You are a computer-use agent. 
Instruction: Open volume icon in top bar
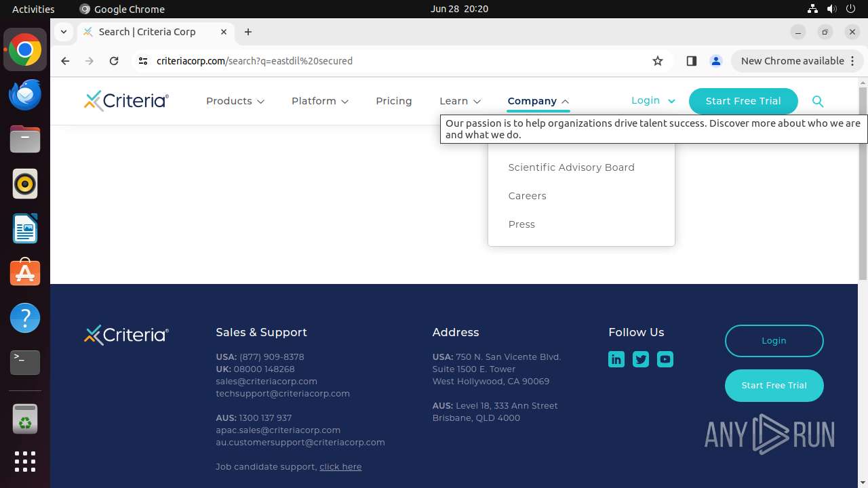tap(831, 9)
